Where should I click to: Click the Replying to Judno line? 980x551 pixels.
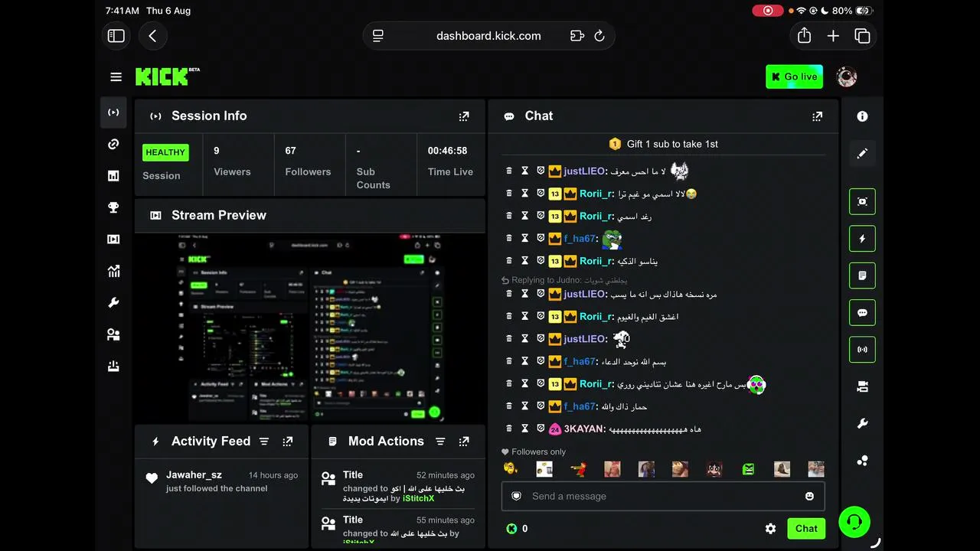564,280
